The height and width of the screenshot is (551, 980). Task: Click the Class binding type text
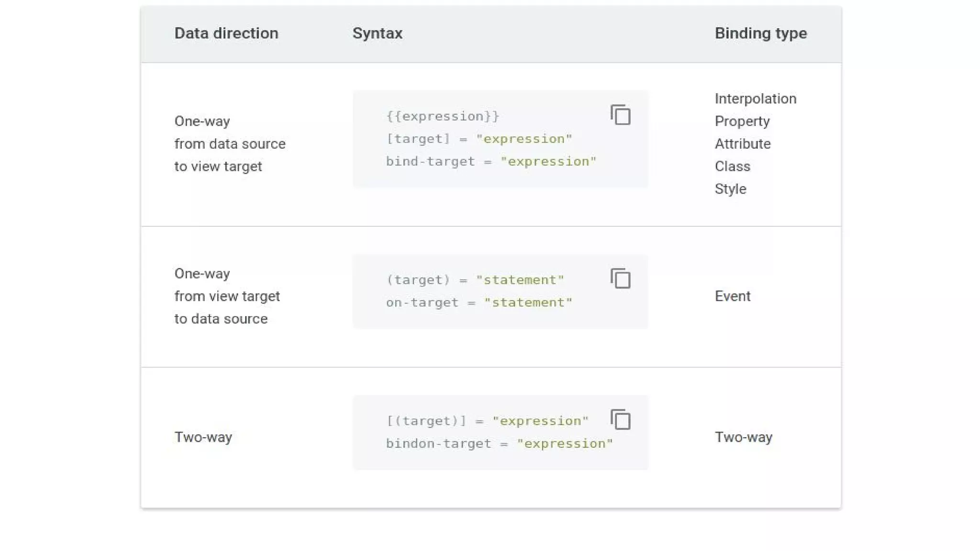coord(732,166)
